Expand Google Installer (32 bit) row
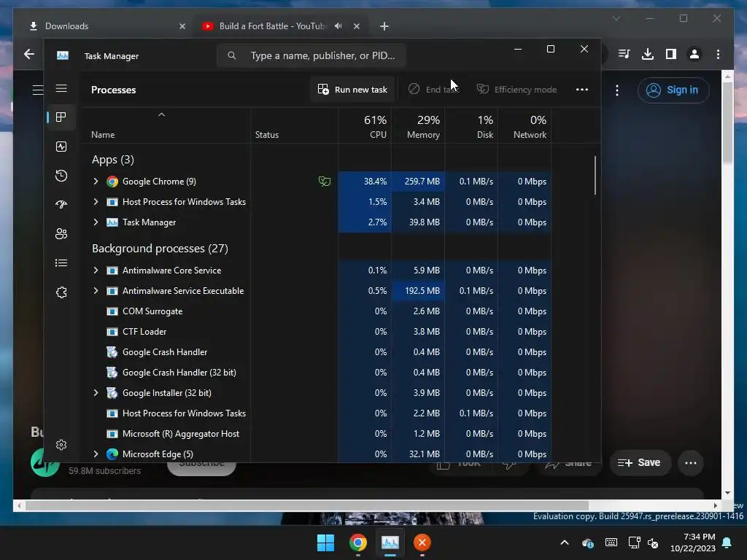The width and height of the screenshot is (747, 560). (x=96, y=393)
